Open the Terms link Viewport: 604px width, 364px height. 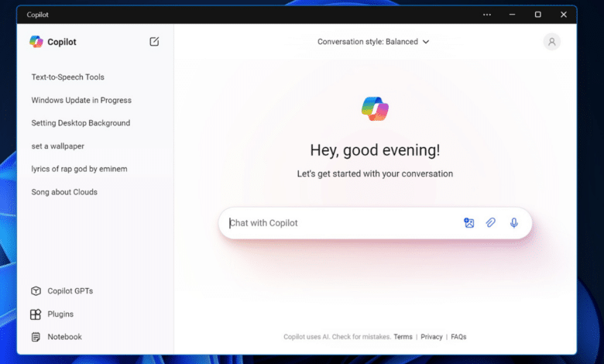point(403,337)
